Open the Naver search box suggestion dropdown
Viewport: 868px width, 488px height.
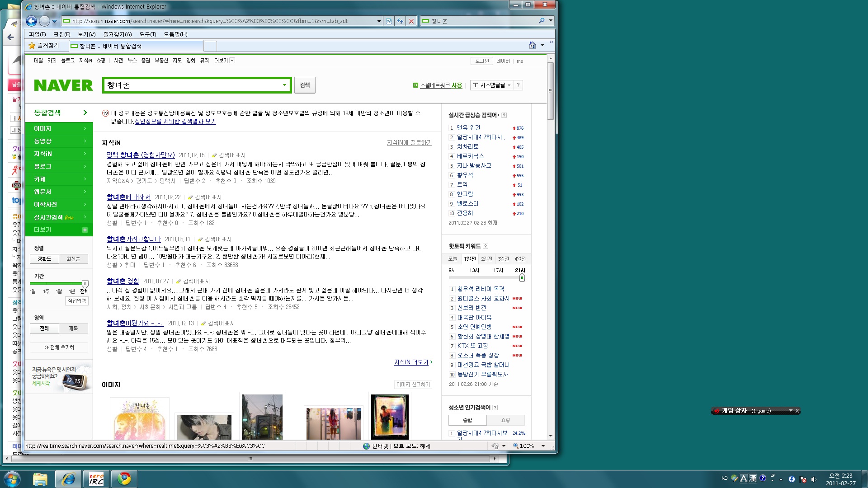[x=284, y=85]
